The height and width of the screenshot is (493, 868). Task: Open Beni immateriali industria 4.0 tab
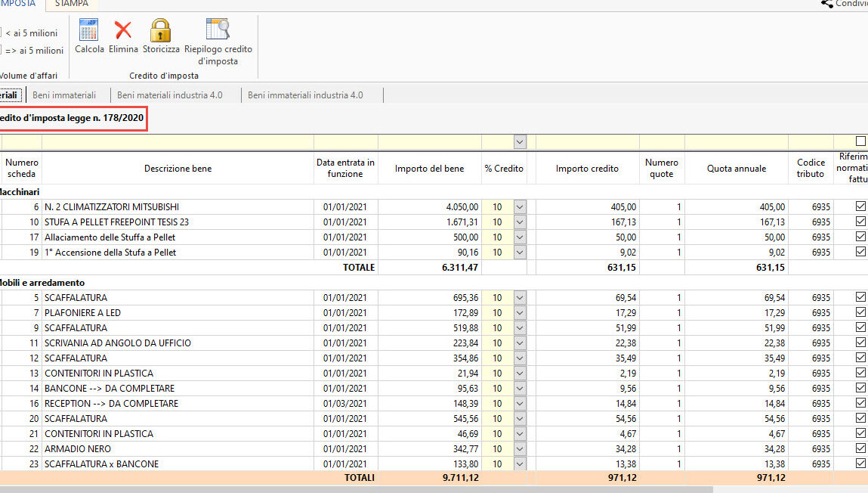[x=305, y=95]
